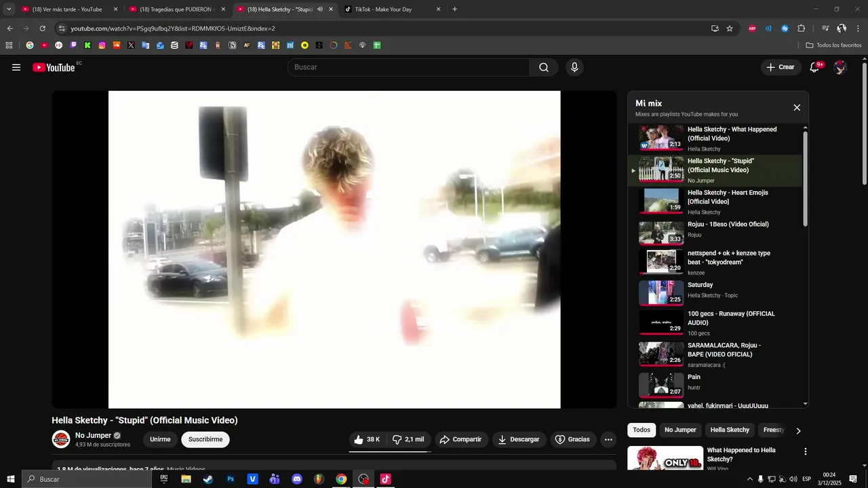The height and width of the screenshot is (488, 868).
Task: Like the video with 38 K thumbs up
Action: [x=367, y=439]
